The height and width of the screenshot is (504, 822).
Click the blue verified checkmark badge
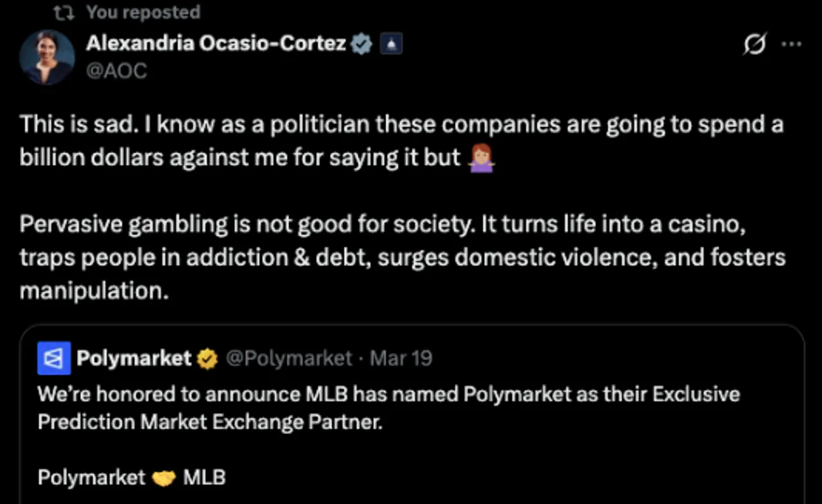[362, 44]
